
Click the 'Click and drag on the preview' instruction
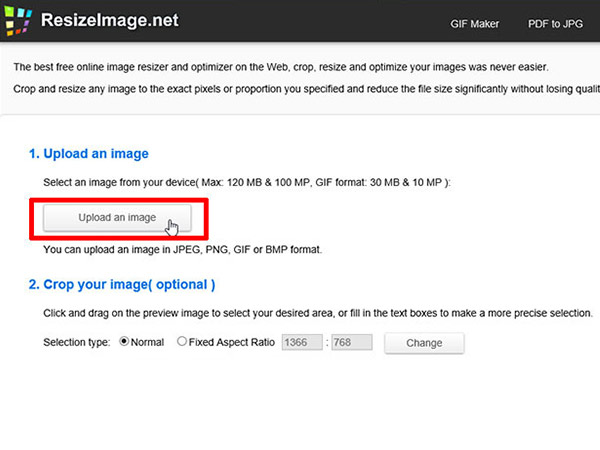point(318,313)
